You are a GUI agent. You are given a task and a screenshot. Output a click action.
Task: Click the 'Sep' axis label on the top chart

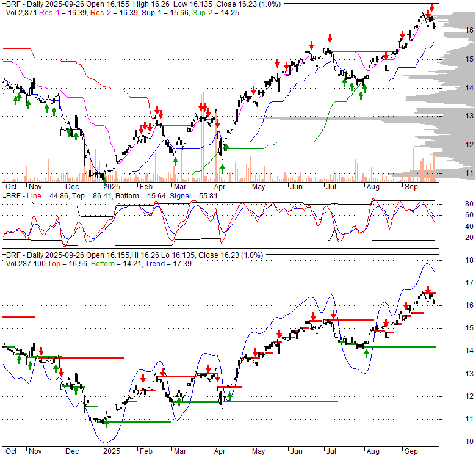click(411, 187)
